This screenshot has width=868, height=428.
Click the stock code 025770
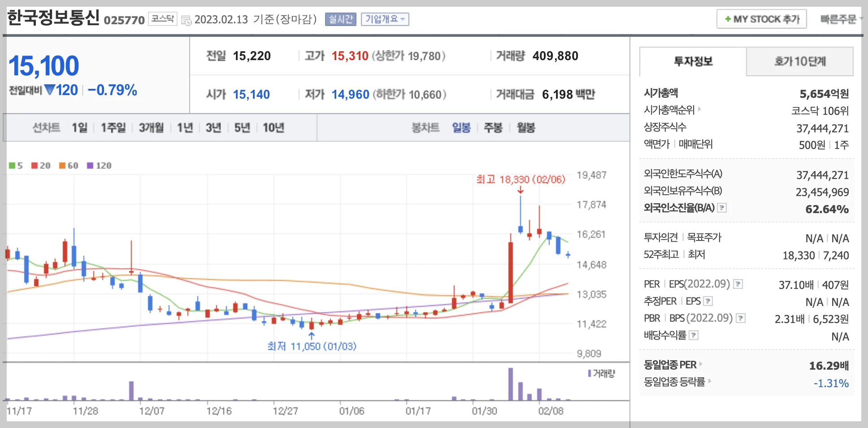[x=124, y=20]
